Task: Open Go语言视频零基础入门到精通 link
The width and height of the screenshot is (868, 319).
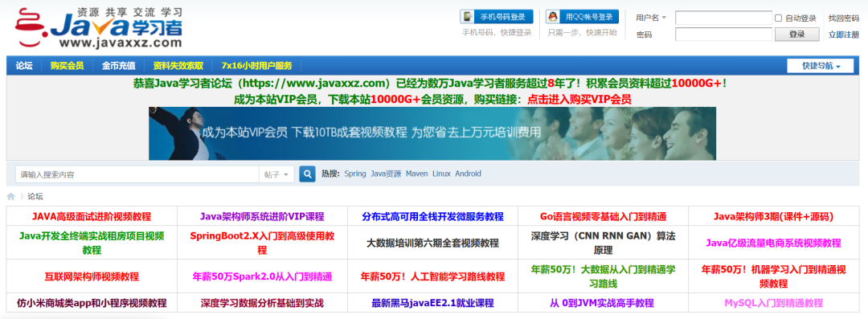Action: pos(604,216)
